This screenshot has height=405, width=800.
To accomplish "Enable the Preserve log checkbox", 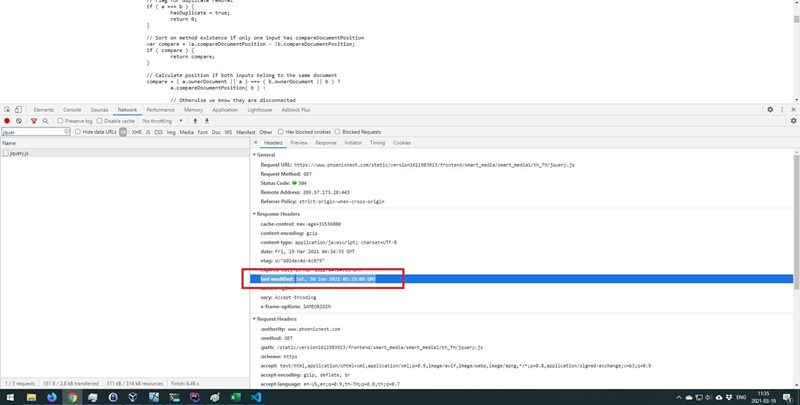I will tap(60, 121).
